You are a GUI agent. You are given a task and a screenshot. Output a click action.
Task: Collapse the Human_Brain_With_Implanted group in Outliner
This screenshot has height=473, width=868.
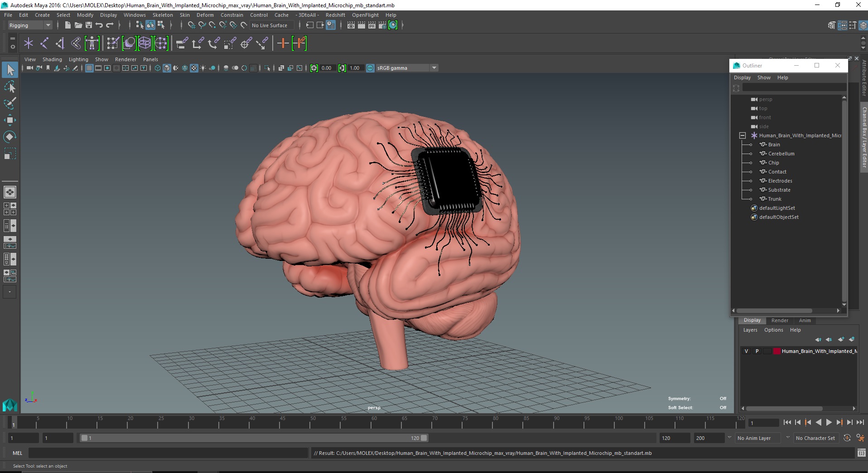click(x=742, y=135)
